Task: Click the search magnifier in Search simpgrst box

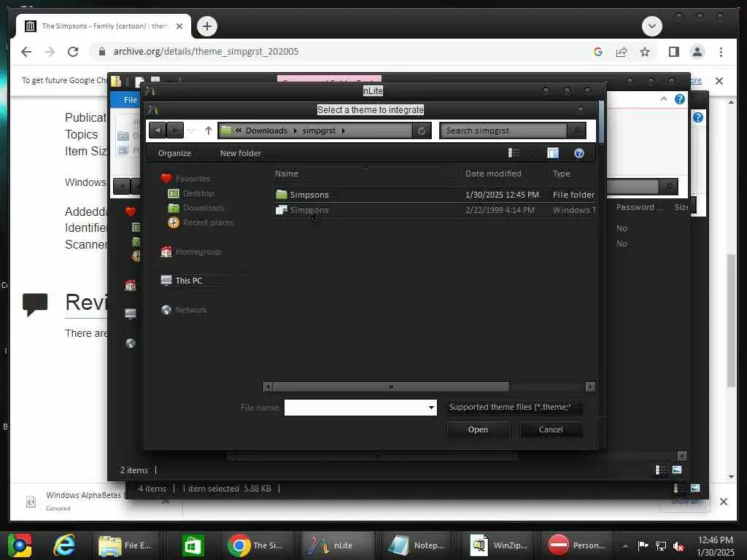Action: click(576, 131)
